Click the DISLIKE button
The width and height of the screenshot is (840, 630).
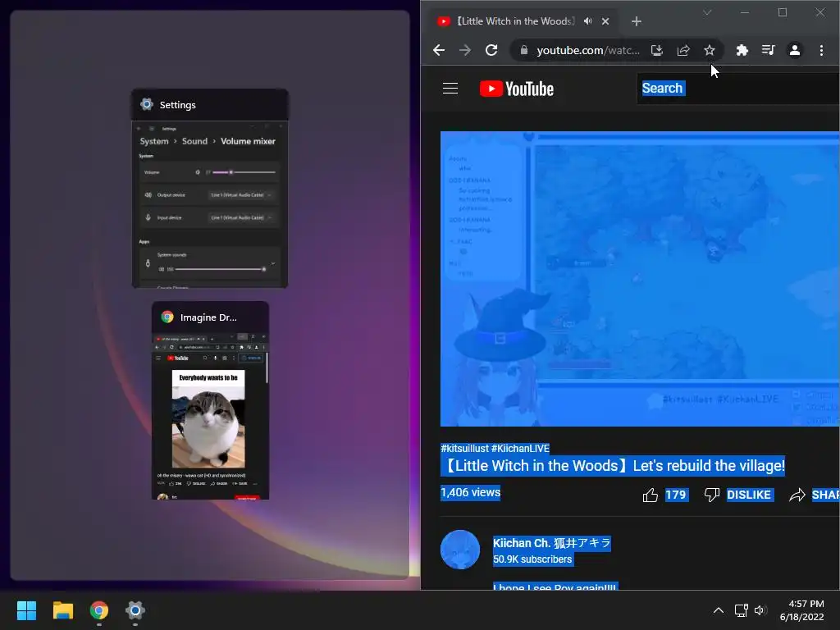(x=737, y=495)
